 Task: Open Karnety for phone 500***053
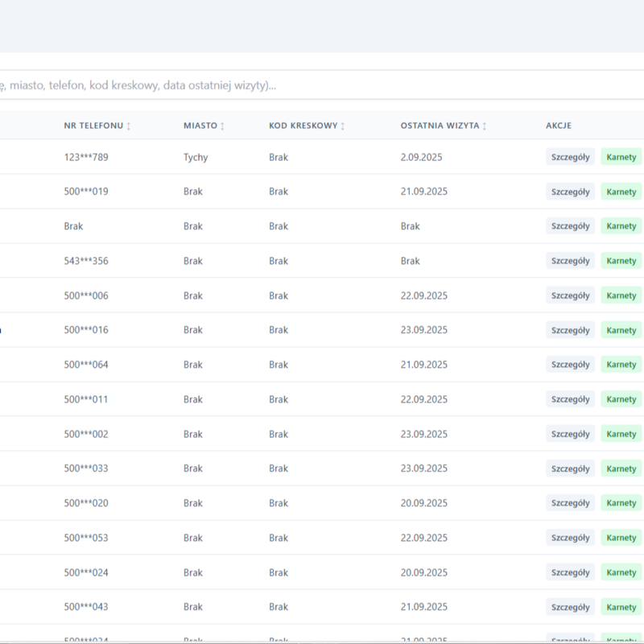[x=621, y=538]
